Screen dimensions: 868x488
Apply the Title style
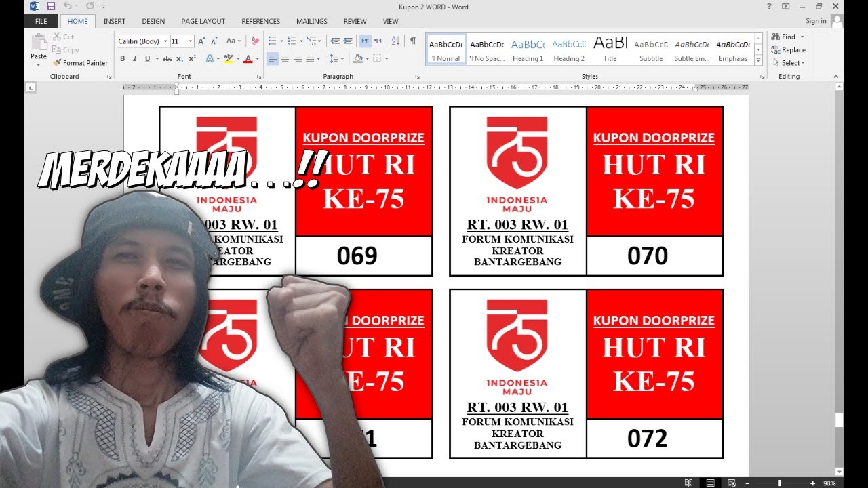point(610,49)
